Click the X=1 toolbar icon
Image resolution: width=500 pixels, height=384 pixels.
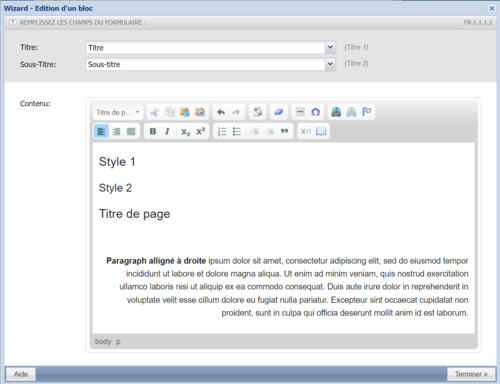point(306,132)
